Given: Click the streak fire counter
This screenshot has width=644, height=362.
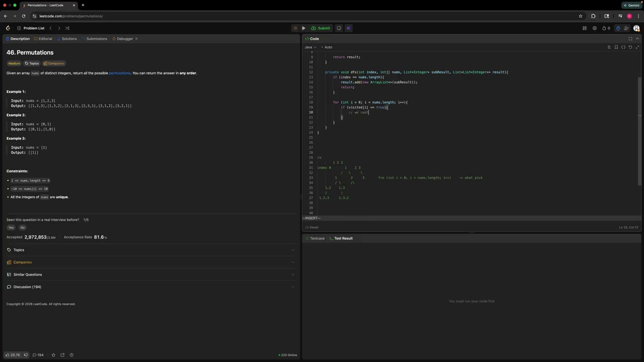Looking at the screenshot, I should coord(606,28).
